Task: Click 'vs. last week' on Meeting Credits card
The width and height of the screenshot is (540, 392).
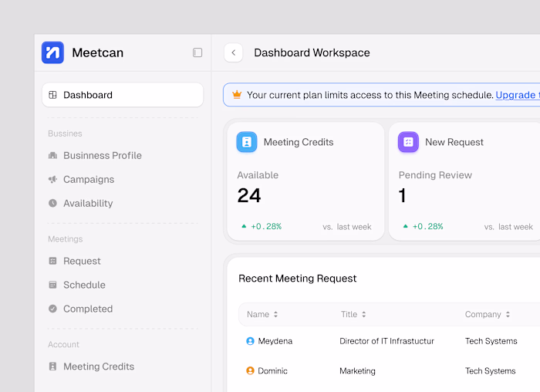Action: coord(347,227)
